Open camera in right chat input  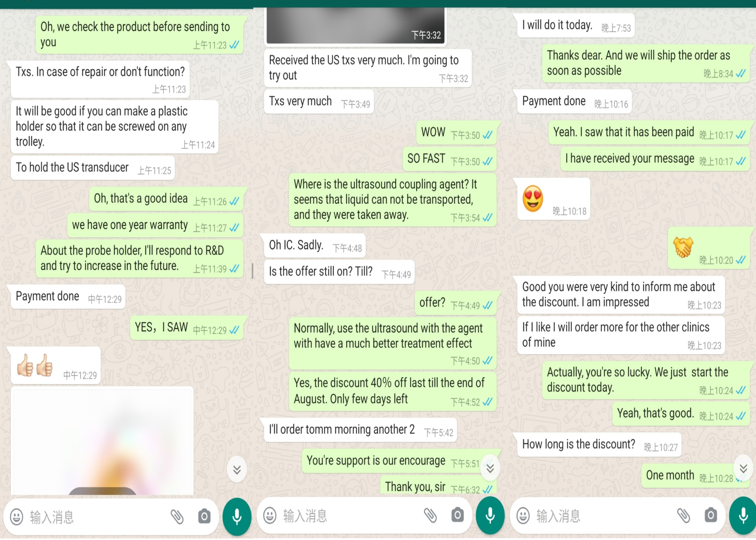pyautogui.click(x=711, y=515)
